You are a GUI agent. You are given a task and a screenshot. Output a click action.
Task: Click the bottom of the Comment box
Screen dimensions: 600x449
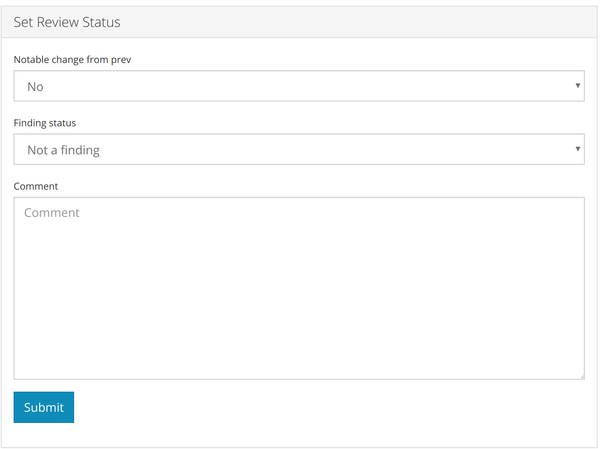click(299, 368)
